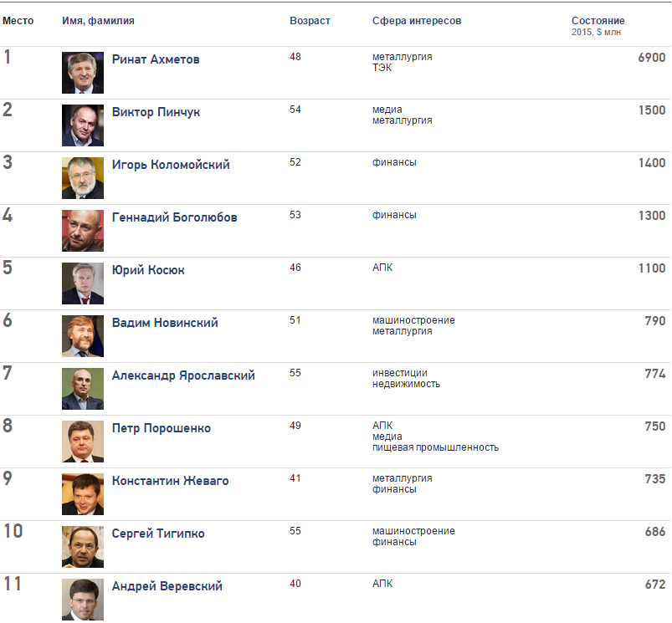
Task: Click the Имя, фамилия column header
Action: 98,21
